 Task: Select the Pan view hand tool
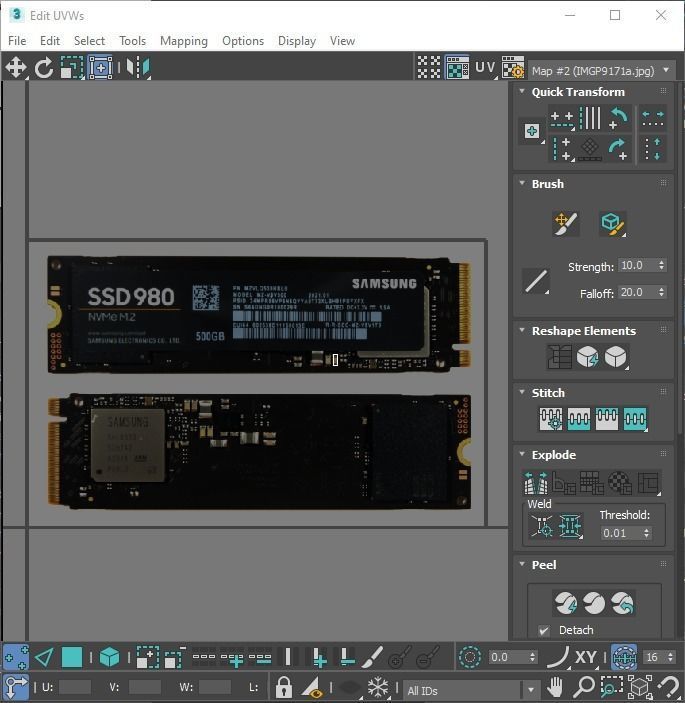tap(555, 687)
